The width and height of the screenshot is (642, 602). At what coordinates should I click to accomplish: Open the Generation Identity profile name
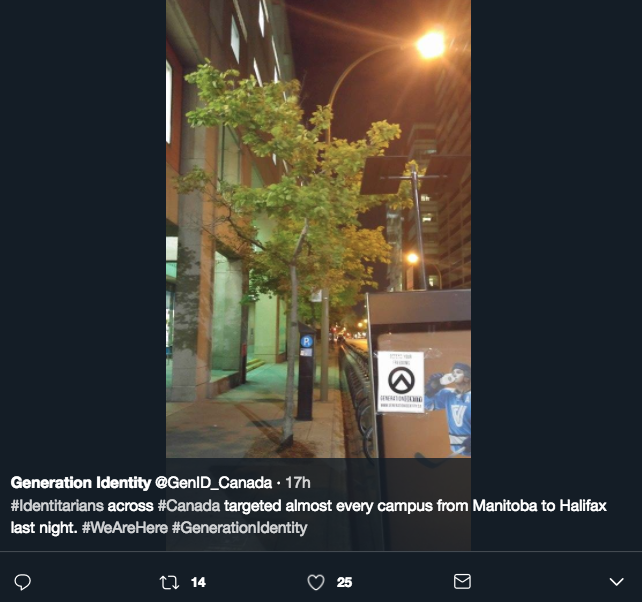81,483
